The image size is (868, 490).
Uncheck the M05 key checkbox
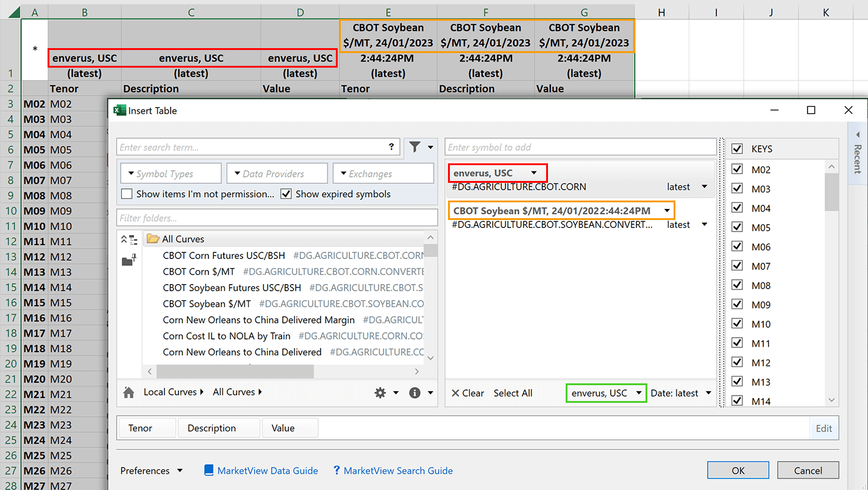click(737, 227)
